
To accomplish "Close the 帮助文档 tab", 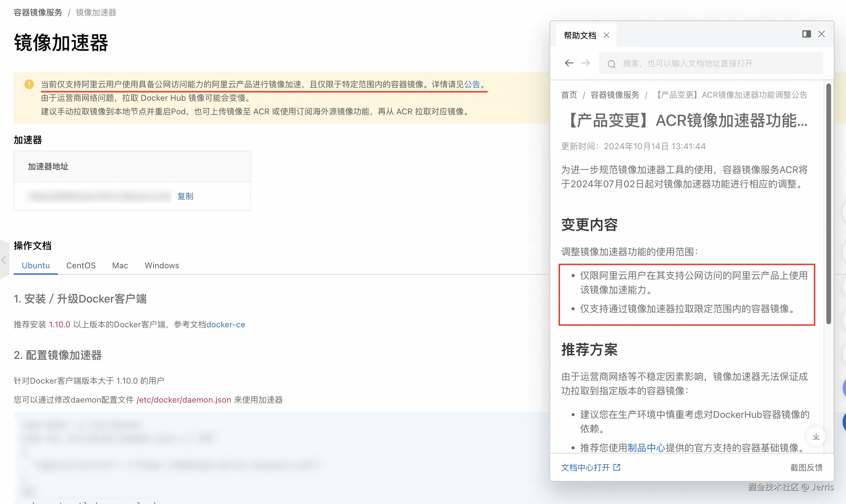I will coord(607,35).
